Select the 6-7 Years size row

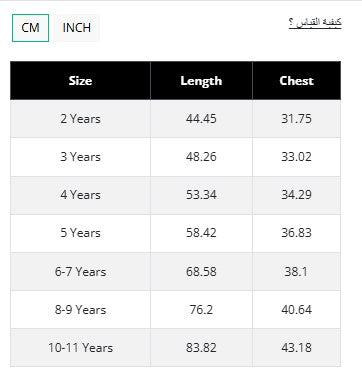point(175,272)
